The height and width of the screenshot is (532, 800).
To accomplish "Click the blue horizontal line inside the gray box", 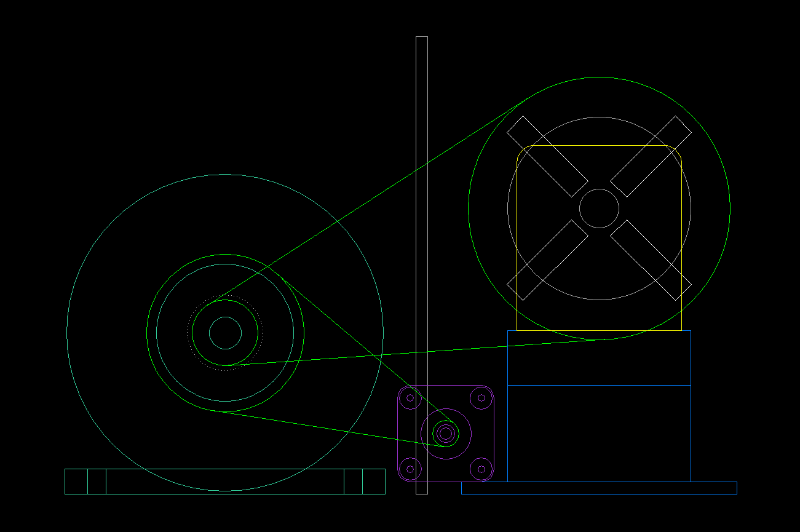I will (x=600, y=385).
